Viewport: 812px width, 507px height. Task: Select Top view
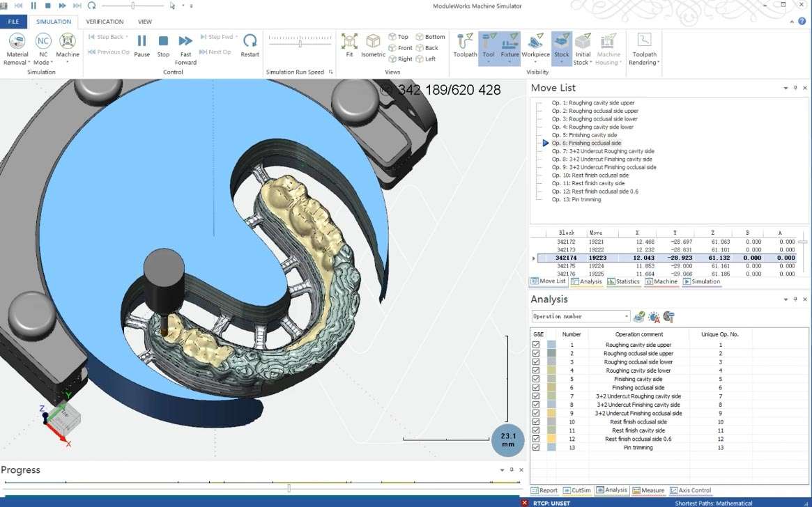398,37
